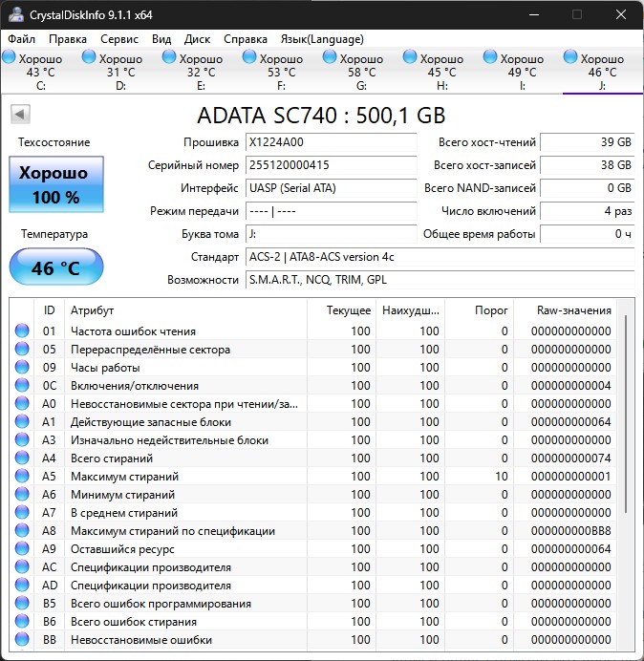
Task: Click status orb for attribute B6 row
Action: 22,621
